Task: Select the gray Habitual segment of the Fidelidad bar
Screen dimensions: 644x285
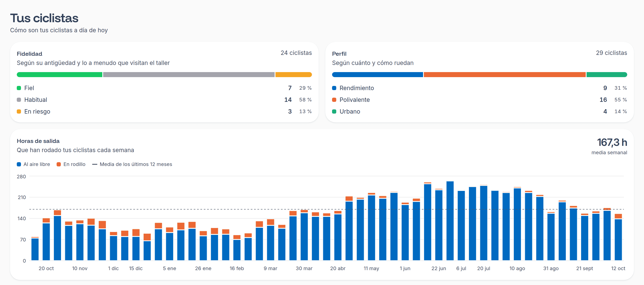Action: pyautogui.click(x=189, y=75)
